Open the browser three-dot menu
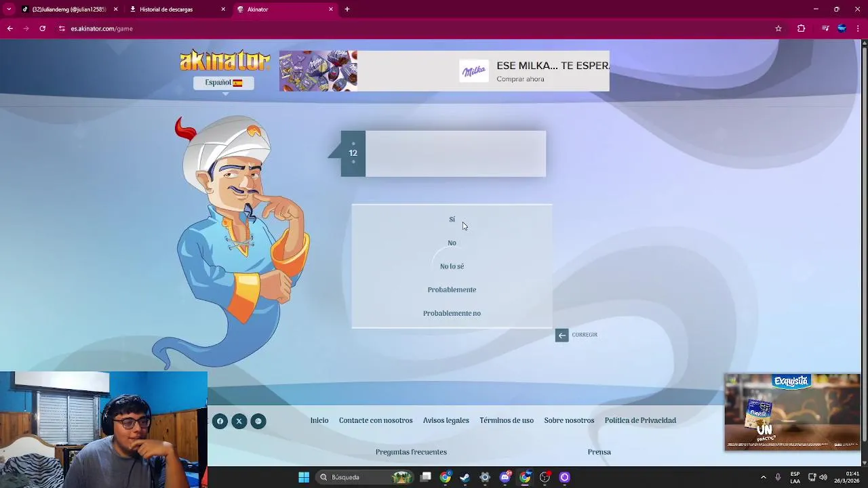 point(859,28)
